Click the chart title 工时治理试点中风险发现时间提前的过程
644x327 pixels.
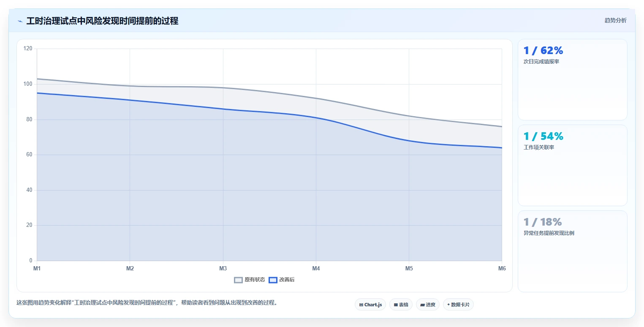(x=102, y=21)
